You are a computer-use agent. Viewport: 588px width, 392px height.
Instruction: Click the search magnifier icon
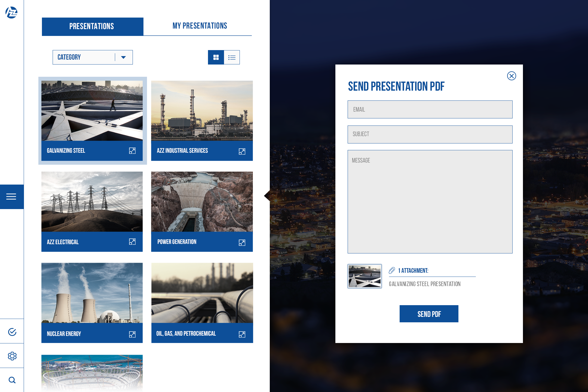(12, 380)
